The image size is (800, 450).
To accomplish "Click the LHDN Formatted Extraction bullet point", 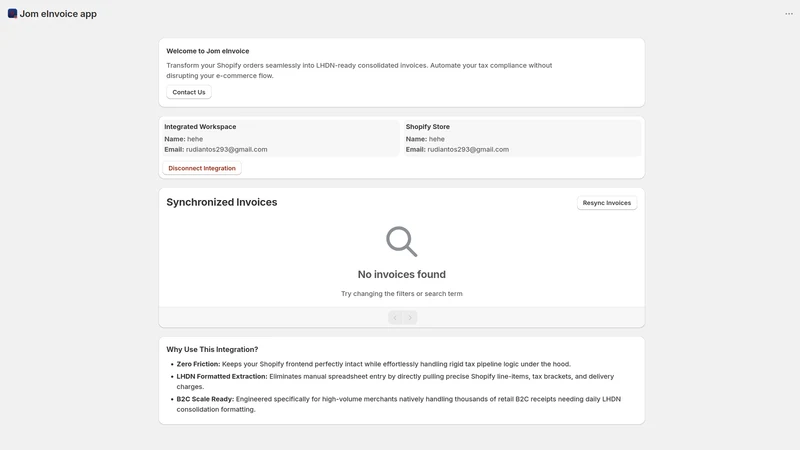I will coord(395,382).
